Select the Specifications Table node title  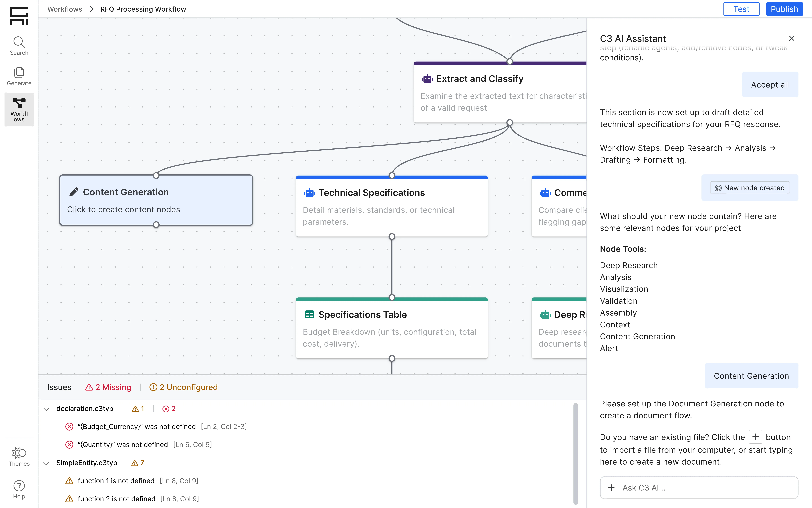pyautogui.click(x=362, y=315)
